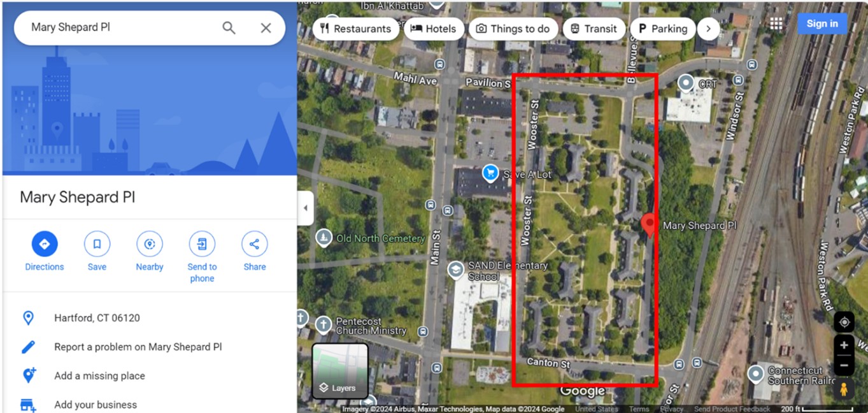This screenshot has width=868, height=413.
Task: Click the search magnifier icon
Action: pos(229,28)
